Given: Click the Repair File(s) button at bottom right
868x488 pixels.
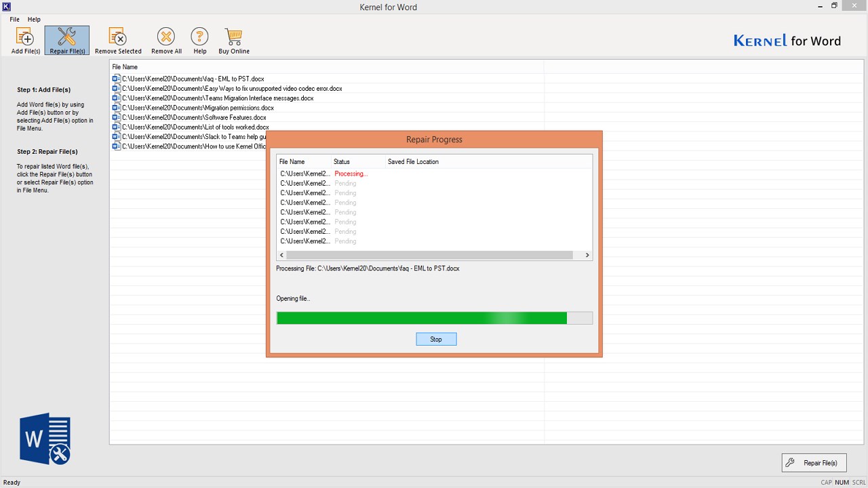Looking at the screenshot, I should (x=814, y=463).
